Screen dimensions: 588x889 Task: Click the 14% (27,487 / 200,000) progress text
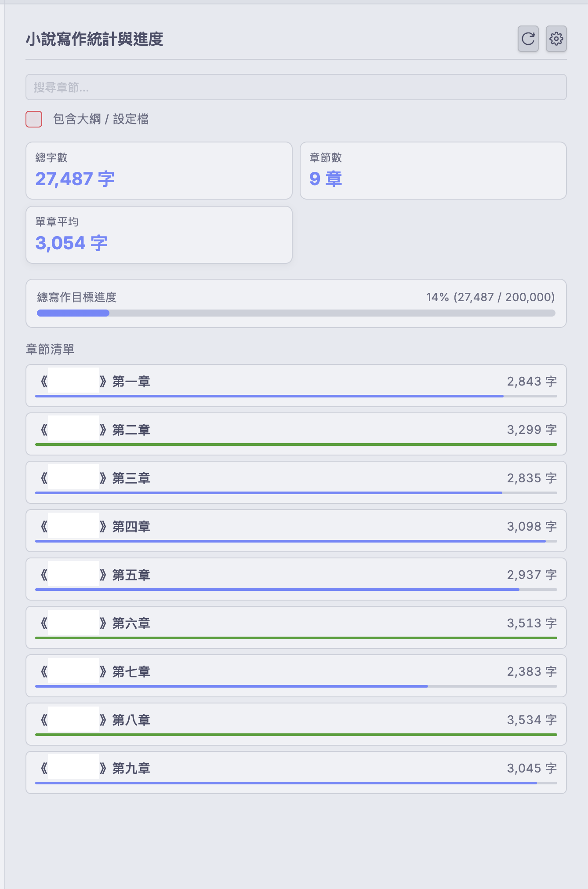(490, 297)
